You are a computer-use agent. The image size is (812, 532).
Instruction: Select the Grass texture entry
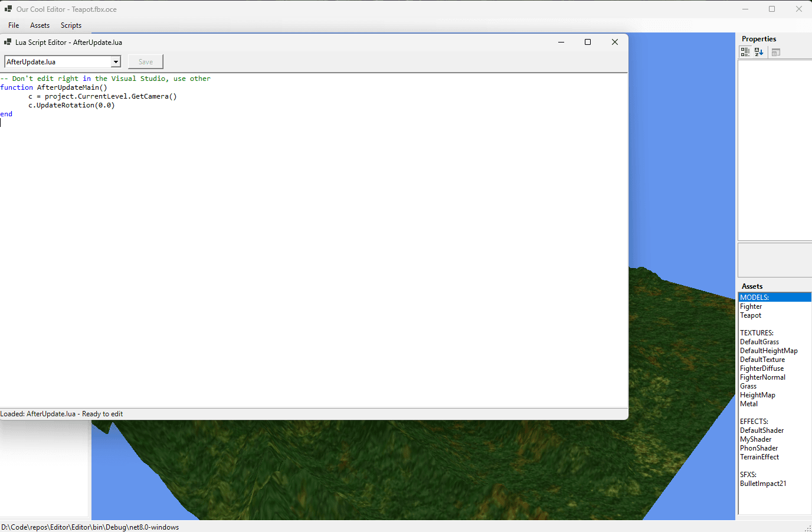pos(748,386)
